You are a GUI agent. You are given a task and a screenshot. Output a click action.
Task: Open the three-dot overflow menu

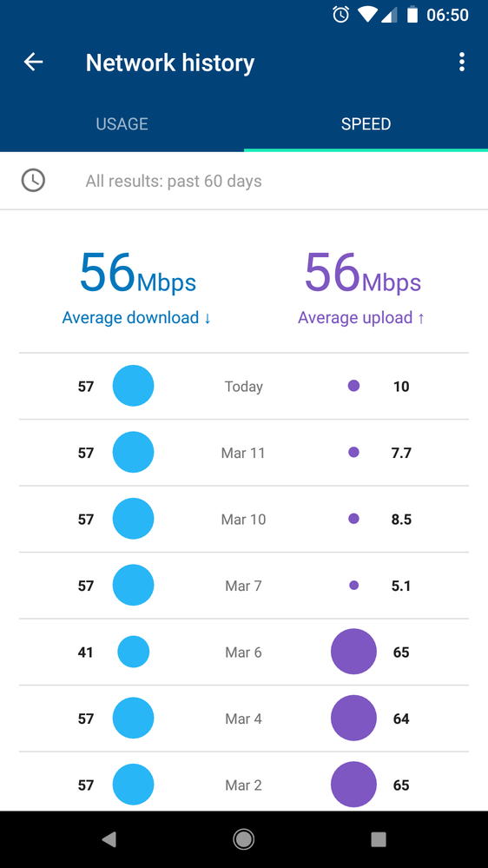pyautogui.click(x=462, y=62)
